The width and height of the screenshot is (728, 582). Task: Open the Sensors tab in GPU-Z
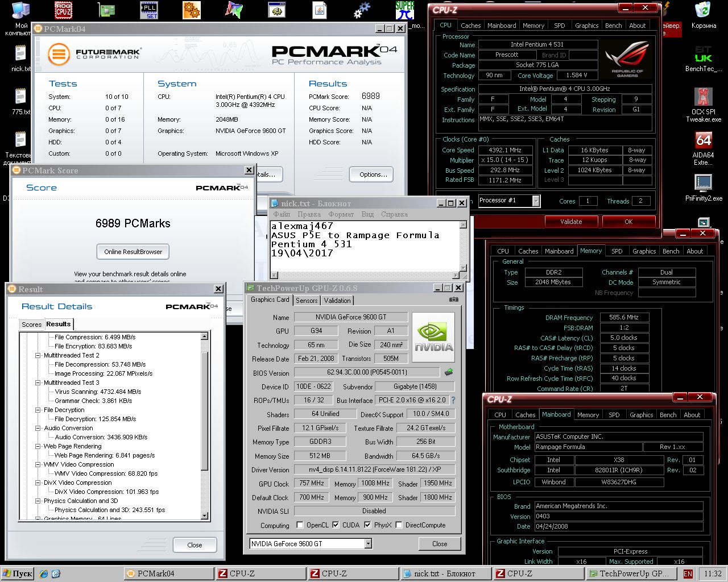pos(307,301)
